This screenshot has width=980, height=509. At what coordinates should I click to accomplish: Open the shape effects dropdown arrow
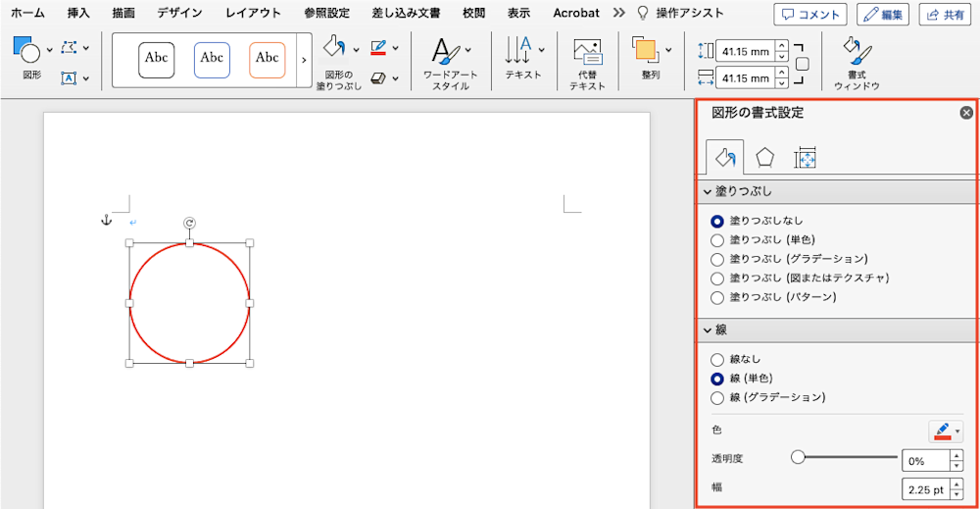tap(395, 78)
